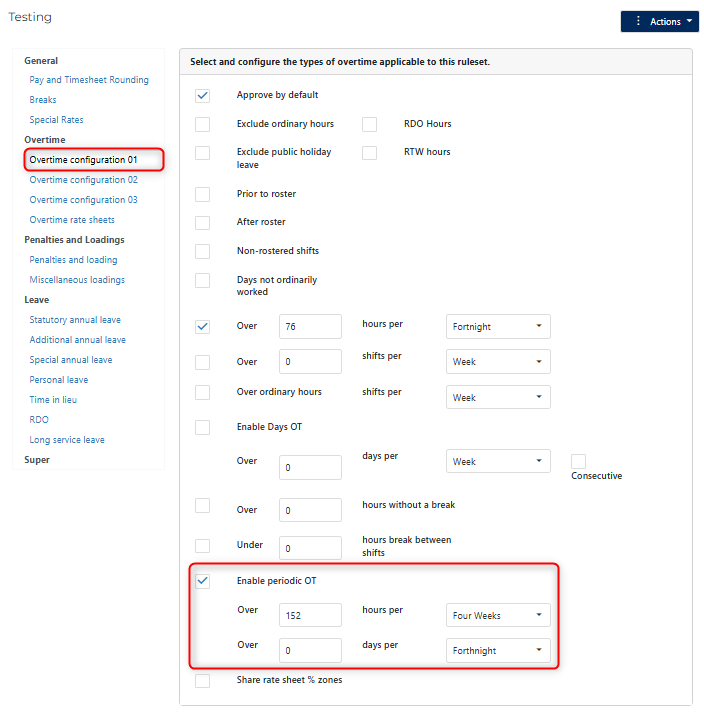Uncheck Enable periodic OT
The width and height of the screenshot is (704, 718).
tap(202, 581)
